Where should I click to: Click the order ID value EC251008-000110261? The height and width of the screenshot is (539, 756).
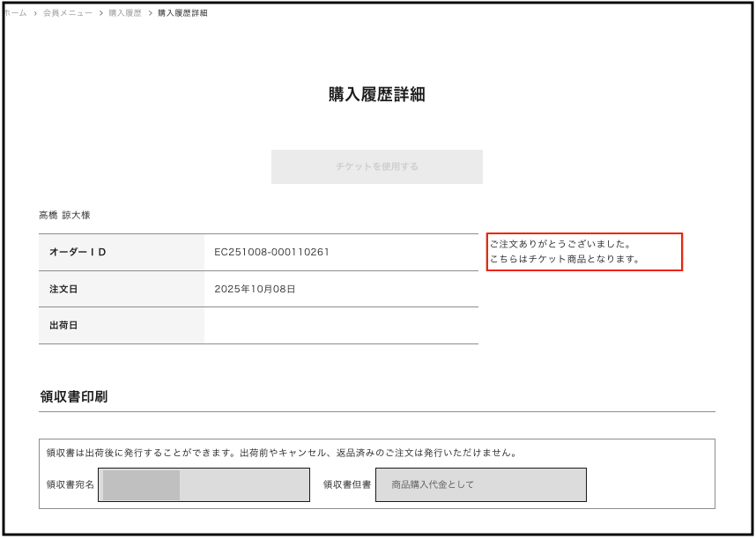[x=271, y=253]
